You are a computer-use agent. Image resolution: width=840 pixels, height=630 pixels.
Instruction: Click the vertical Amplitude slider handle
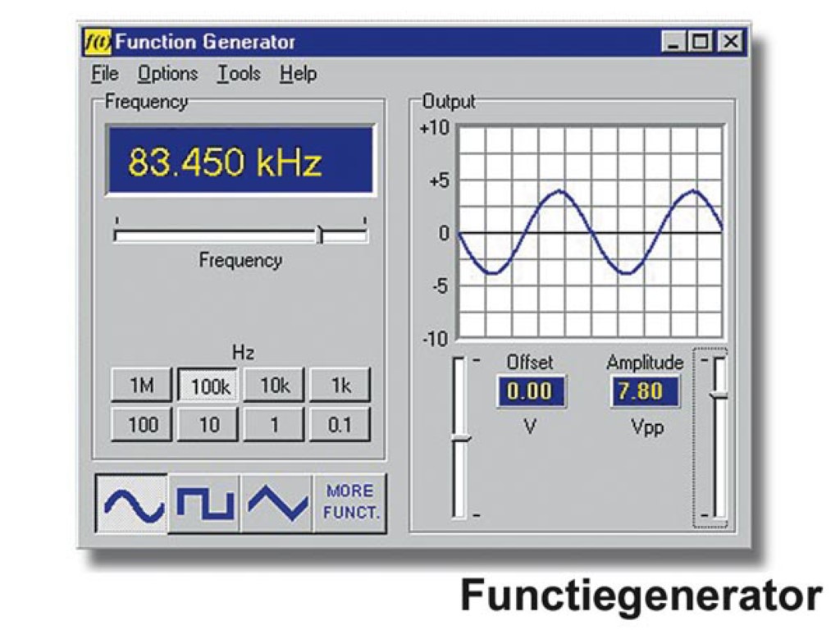[x=719, y=395]
